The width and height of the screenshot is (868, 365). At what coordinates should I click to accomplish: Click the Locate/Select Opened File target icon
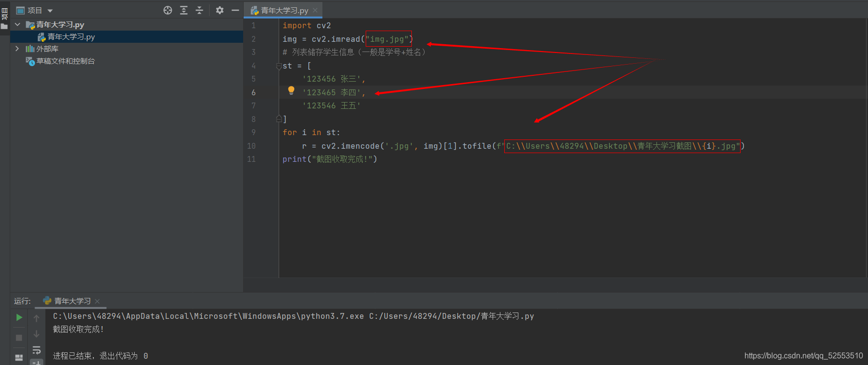coord(168,10)
